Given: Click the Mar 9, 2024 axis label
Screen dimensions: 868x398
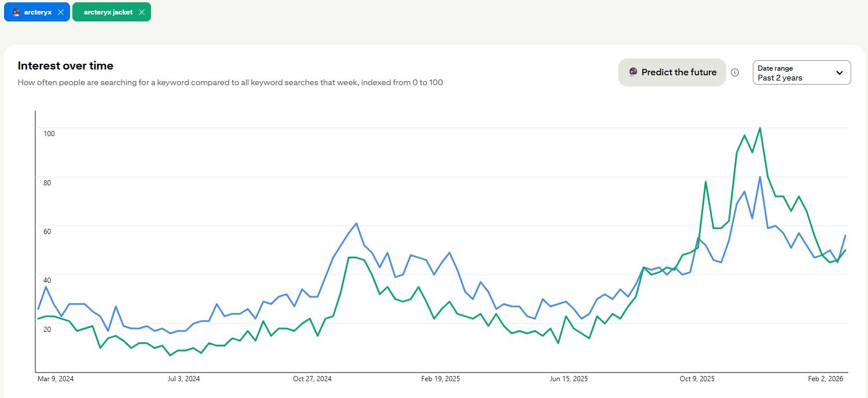Looking at the screenshot, I should 56,379.
